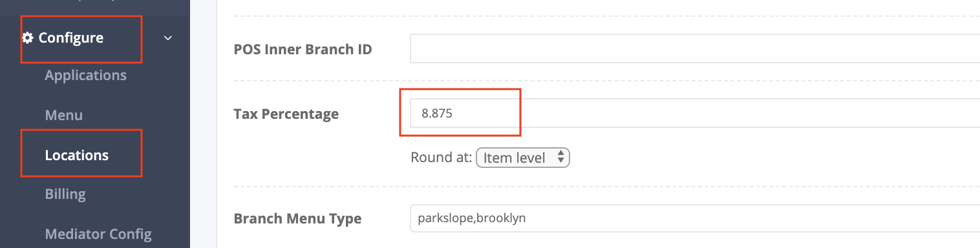Click the Tax Percentage label
This screenshot has width=980, height=248.
pos(286,114)
